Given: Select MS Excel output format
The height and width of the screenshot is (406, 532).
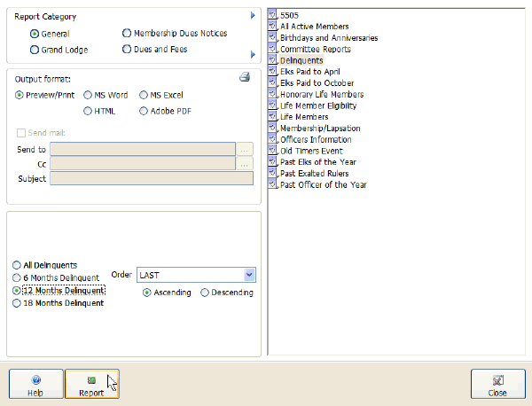Looking at the screenshot, I should tap(144, 94).
